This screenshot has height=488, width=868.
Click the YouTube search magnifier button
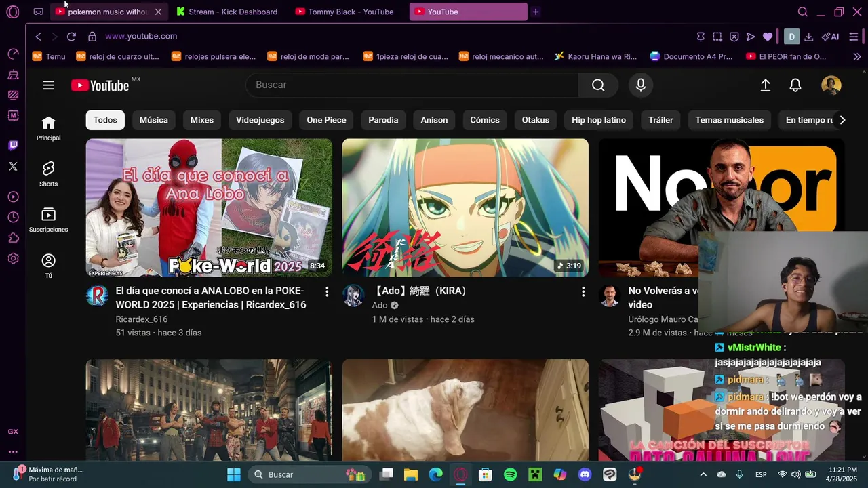click(x=598, y=85)
